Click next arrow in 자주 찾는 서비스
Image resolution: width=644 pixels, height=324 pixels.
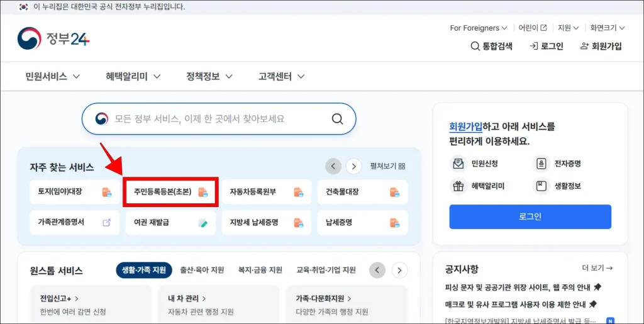point(353,166)
